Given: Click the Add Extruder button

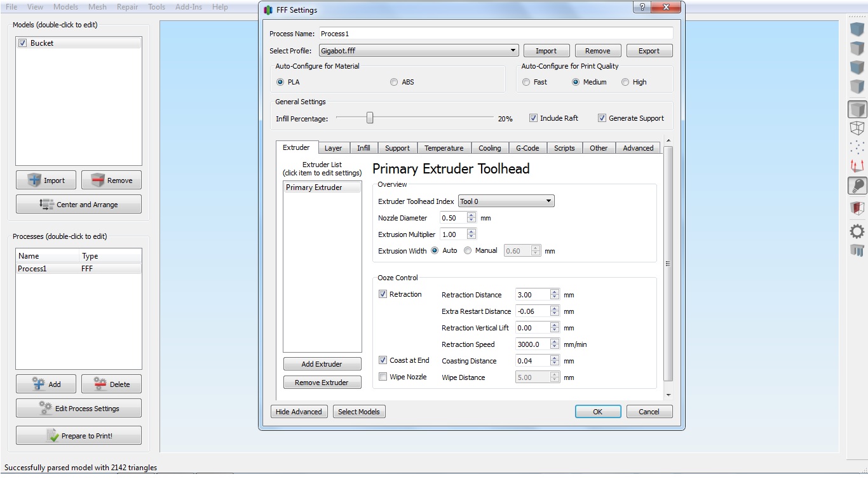Looking at the screenshot, I should coord(322,364).
